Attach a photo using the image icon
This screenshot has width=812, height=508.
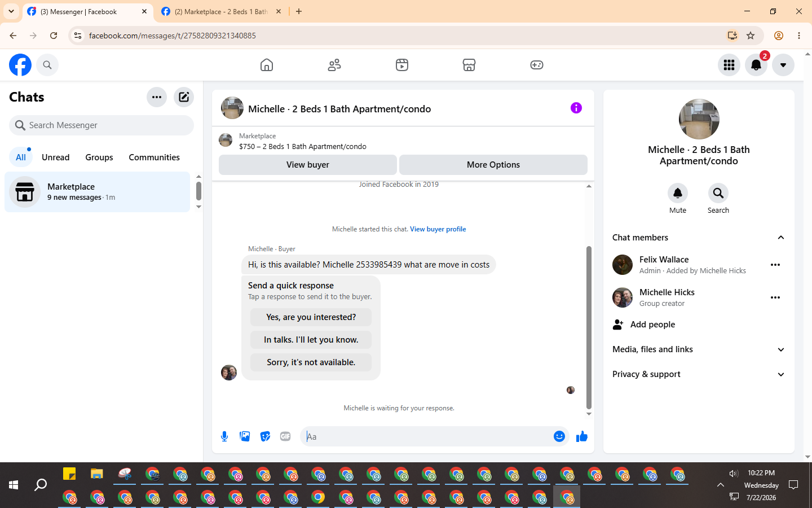pos(245,436)
